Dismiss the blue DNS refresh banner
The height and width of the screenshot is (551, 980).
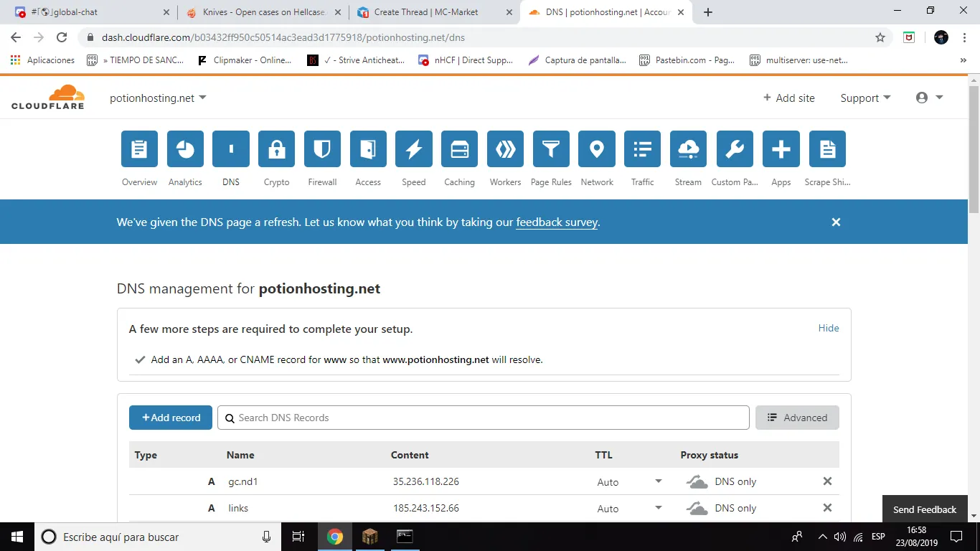point(836,222)
